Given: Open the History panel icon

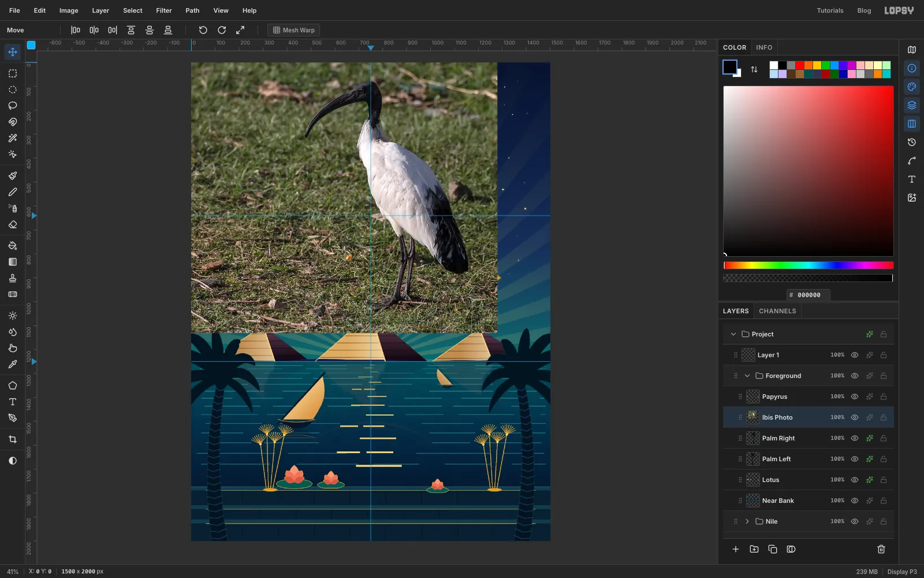Looking at the screenshot, I should [x=912, y=142].
